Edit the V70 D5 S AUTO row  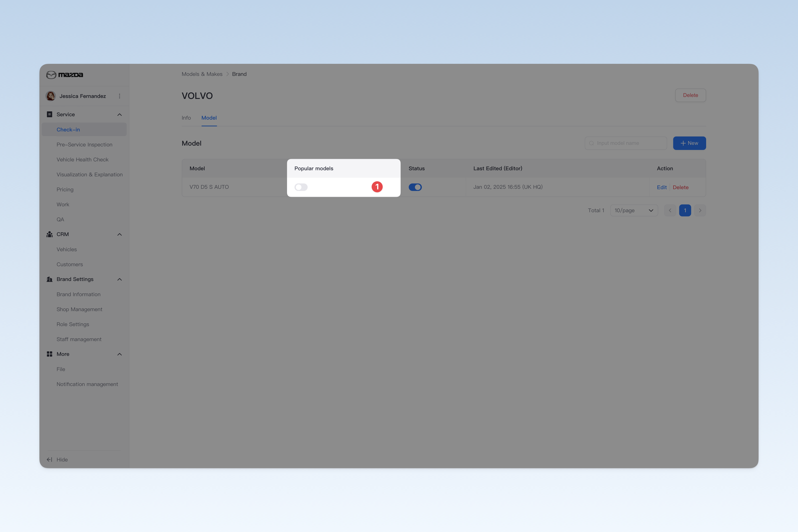[x=662, y=187]
